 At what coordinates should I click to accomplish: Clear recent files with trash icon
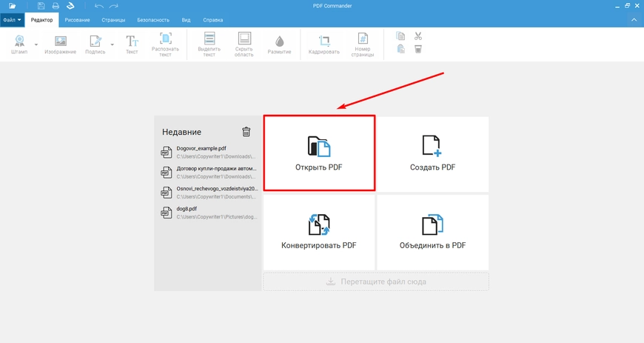click(x=246, y=132)
